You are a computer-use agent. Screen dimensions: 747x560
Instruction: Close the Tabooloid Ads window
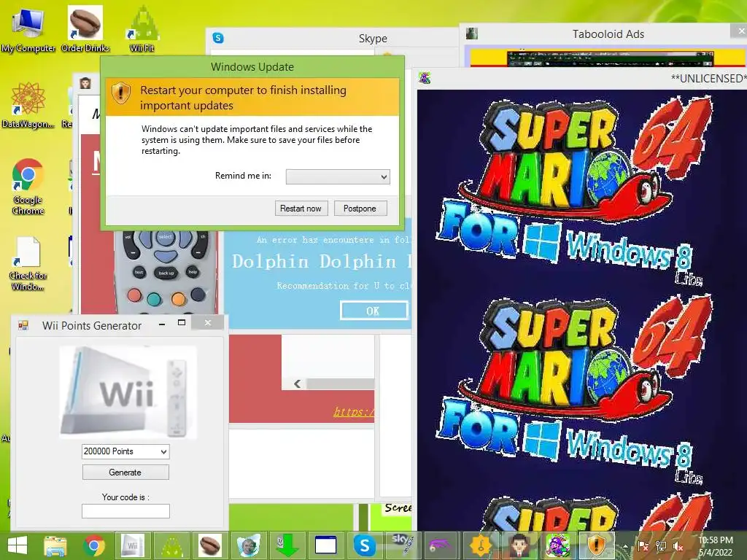coord(740,31)
